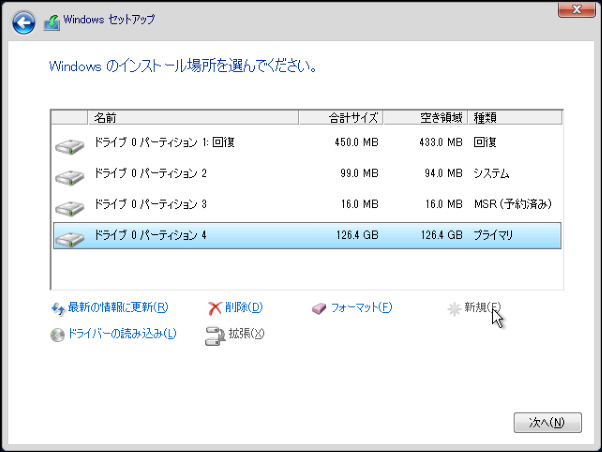602x452 pixels.
Task: Click the red X delete icon
Action: click(214, 308)
